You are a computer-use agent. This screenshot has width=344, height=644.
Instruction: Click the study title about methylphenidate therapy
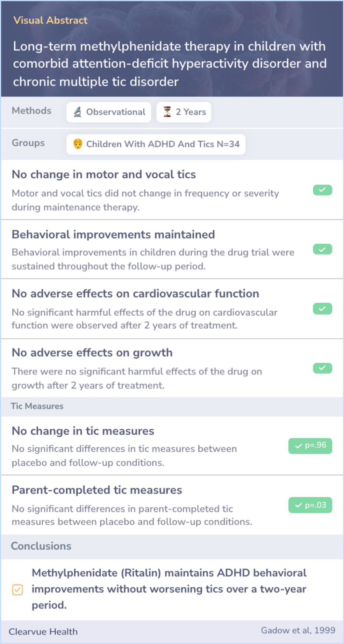click(170, 64)
